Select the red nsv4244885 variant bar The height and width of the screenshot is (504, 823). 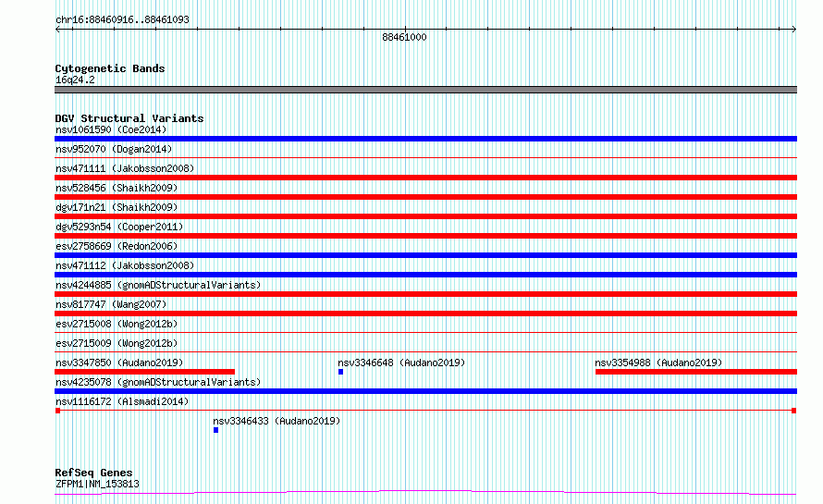[x=425, y=294]
